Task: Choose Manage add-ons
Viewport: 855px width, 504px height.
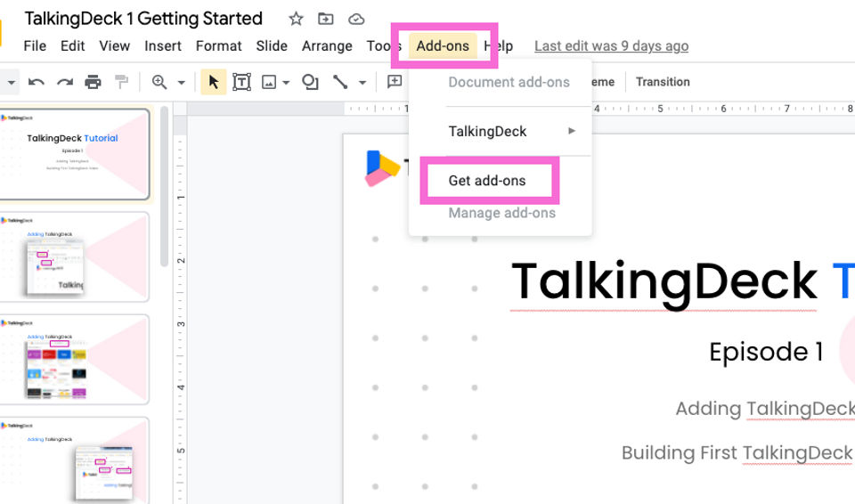Action: coord(501,214)
